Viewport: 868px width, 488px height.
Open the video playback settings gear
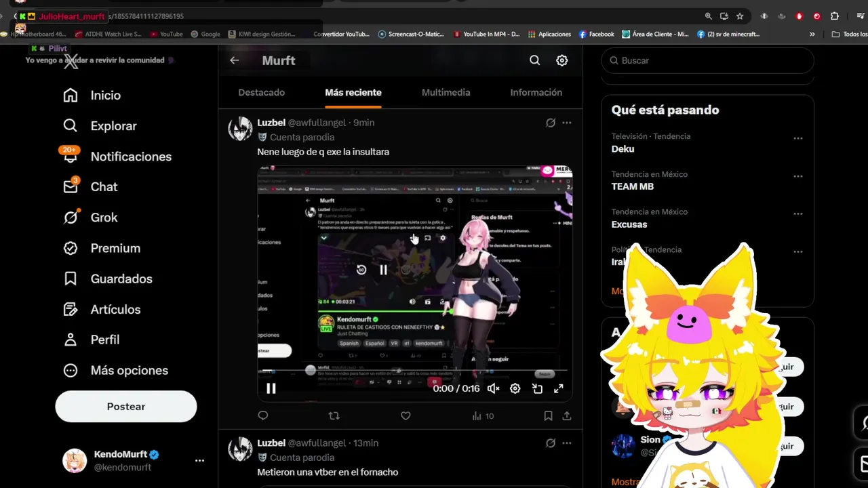[x=515, y=388]
